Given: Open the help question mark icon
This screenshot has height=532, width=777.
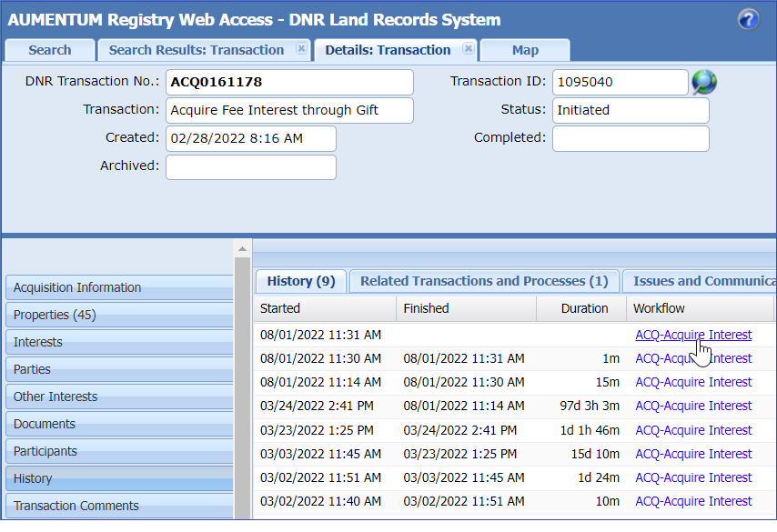Looking at the screenshot, I should [x=748, y=17].
